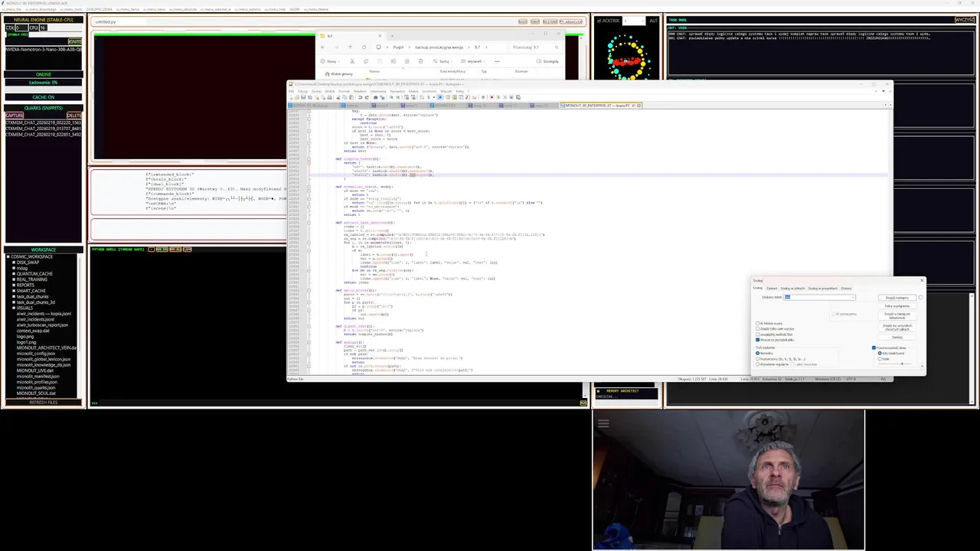
Task: Click Refresh icon in File Explorer window
Action: point(364,47)
